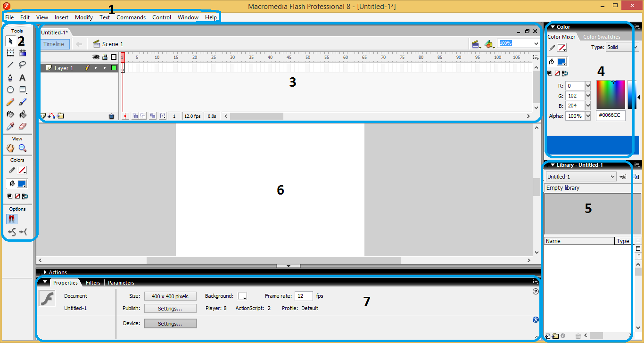Toggle Edit Multiple Frames
Image resolution: width=644 pixels, height=343 pixels.
(x=153, y=116)
